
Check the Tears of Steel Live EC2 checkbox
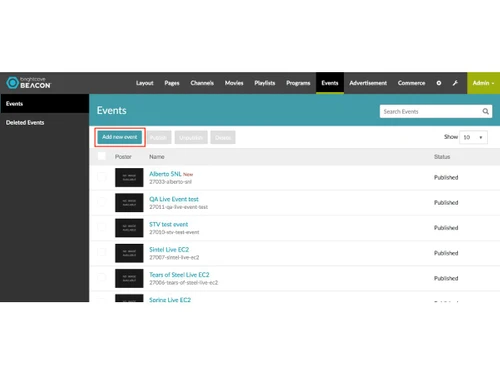point(102,278)
